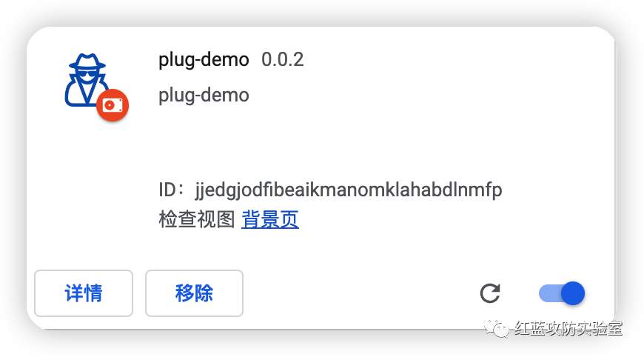Click the 检查视图 inspect views label
644x357 pixels.
coord(197,219)
